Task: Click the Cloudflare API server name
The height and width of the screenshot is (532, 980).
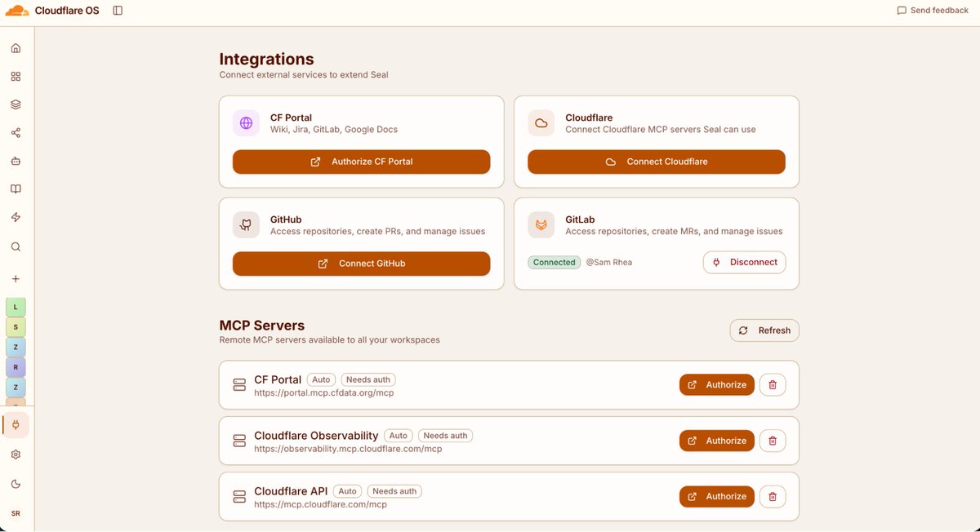Action: click(291, 491)
